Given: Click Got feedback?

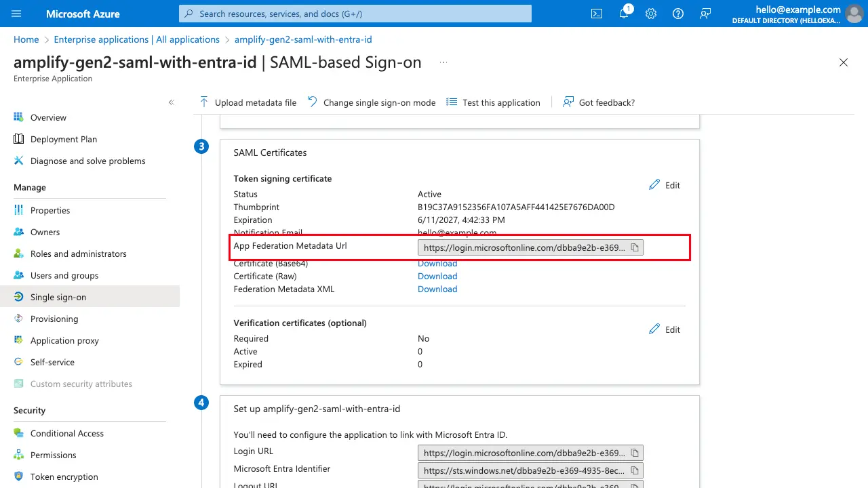Looking at the screenshot, I should [x=599, y=102].
